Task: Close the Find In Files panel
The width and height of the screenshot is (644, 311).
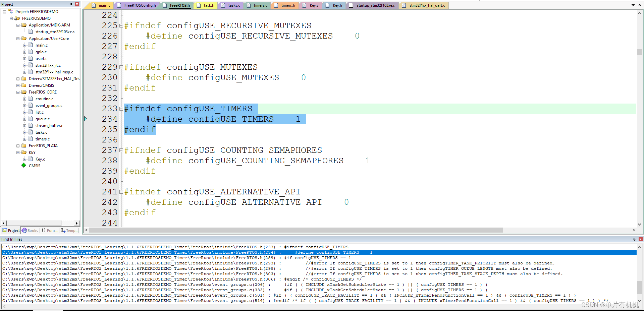Action: coord(641,239)
